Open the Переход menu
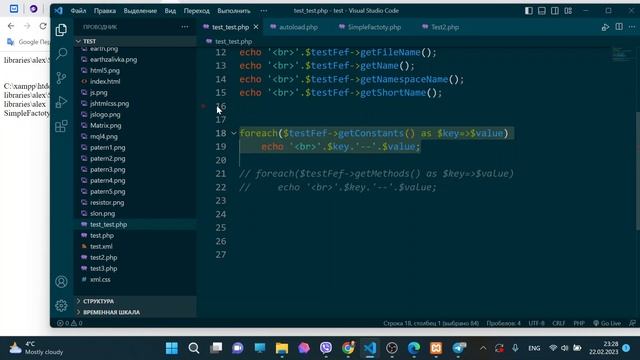The image size is (640, 360). pyautogui.click(x=196, y=11)
